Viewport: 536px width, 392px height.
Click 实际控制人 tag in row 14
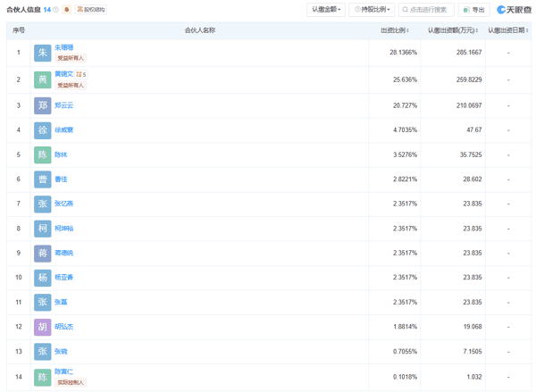point(71,382)
